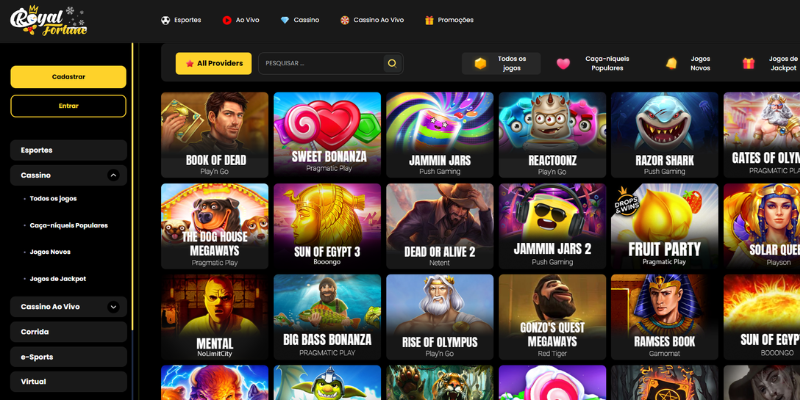
Task: Click the Esportes soccer ball icon
Action: pos(165,20)
